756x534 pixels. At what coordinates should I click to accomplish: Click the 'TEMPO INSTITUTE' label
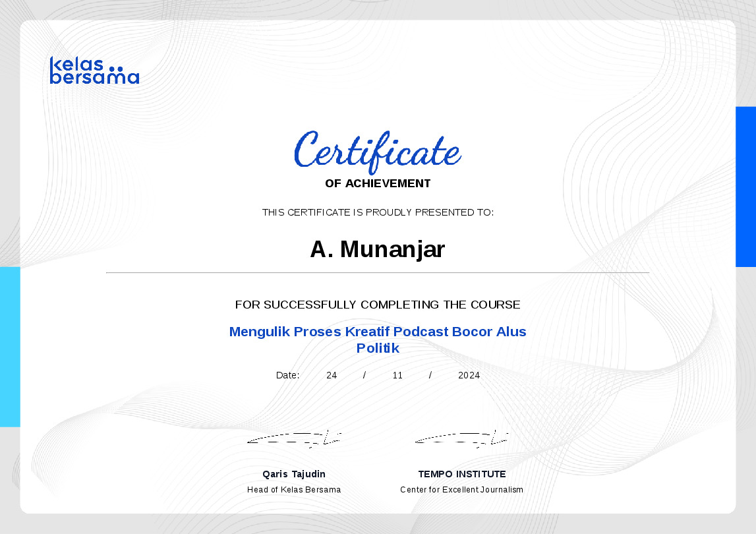(462, 474)
